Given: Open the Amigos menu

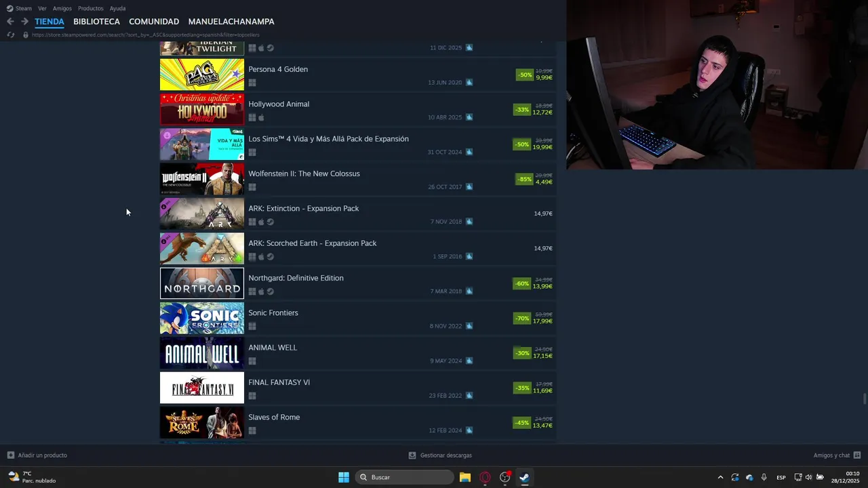Looking at the screenshot, I should click(x=62, y=8).
